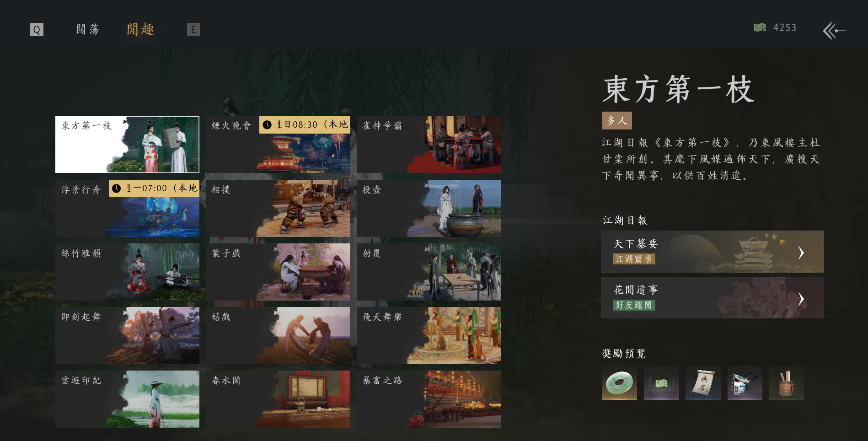The image size is (868, 441).
Task: Open the 相撲 activity card
Action: pyautogui.click(x=278, y=208)
